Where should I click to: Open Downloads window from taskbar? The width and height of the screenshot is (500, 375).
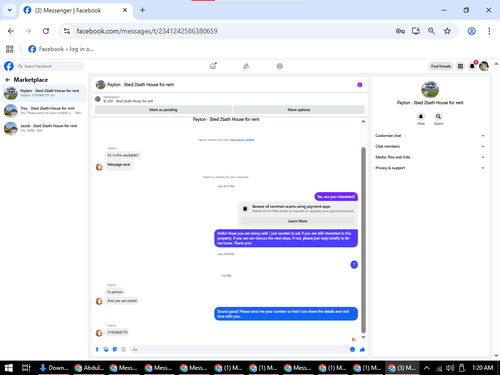[x=54, y=368]
